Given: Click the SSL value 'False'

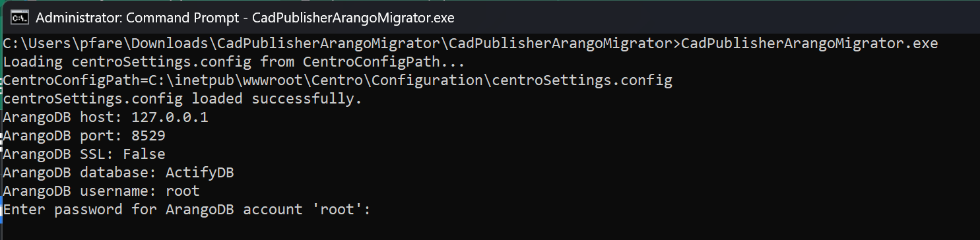Looking at the screenshot, I should click(x=144, y=154).
